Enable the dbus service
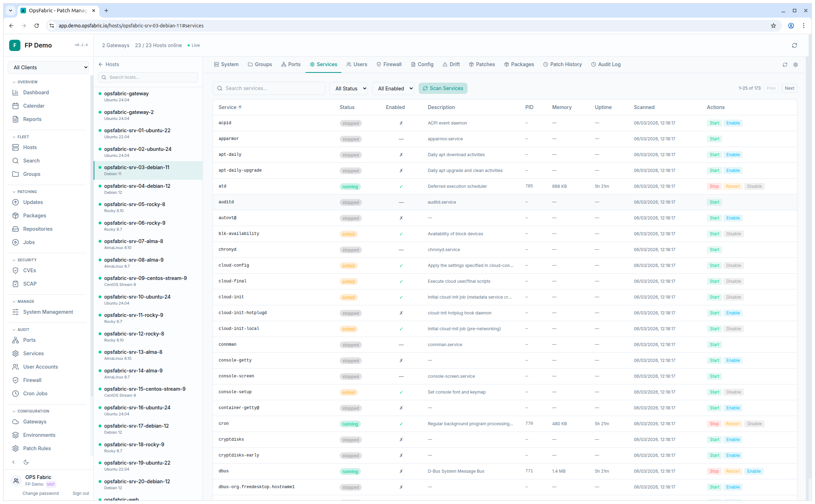Image resolution: width=815 pixels, height=504 pixels. (754, 471)
